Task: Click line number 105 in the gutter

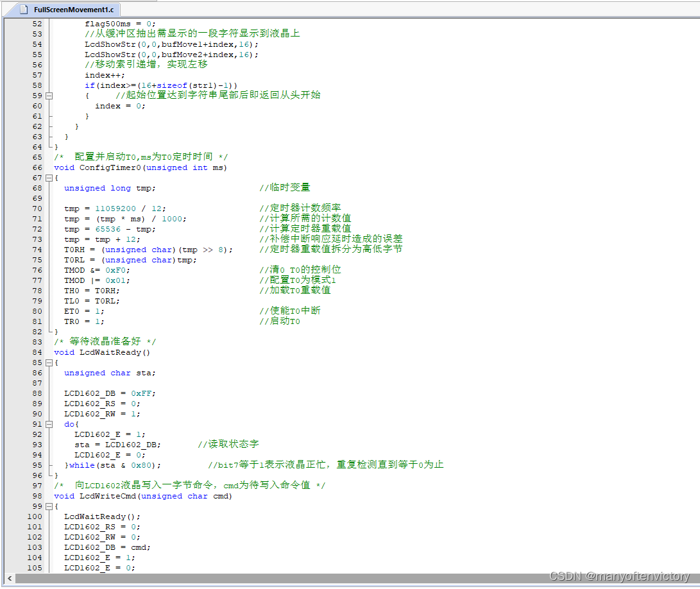Action: [35, 568]
